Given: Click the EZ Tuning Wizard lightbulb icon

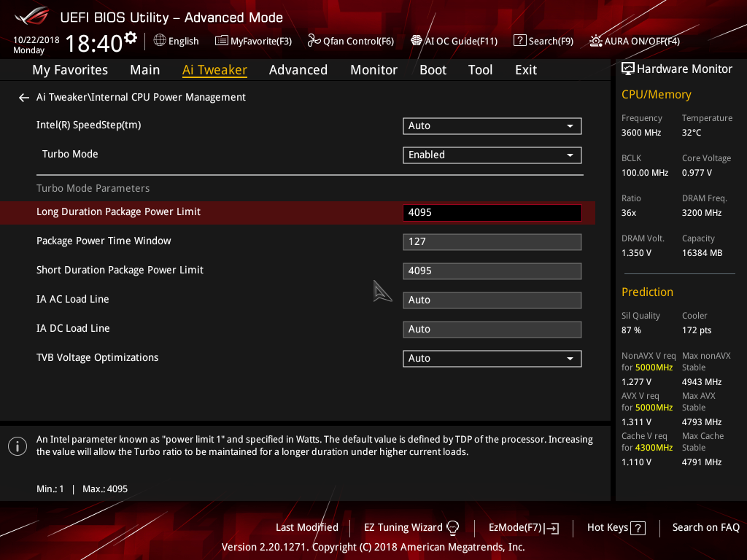Looking at the screenshot, I should click(452, 528).
